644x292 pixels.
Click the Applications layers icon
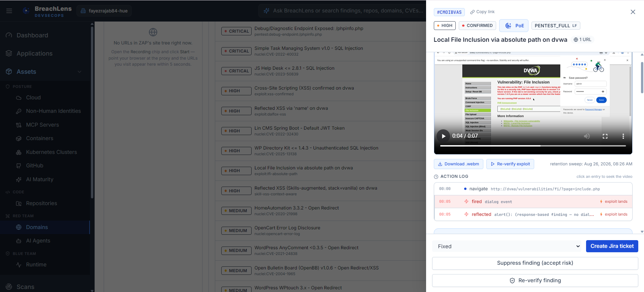pyautogui.click(x=9, y=54)
